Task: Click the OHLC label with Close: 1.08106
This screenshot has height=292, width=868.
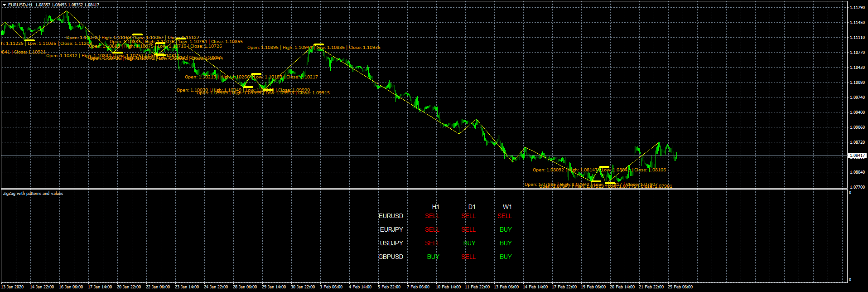Action: pyautogui.click(x=599, y=170)
